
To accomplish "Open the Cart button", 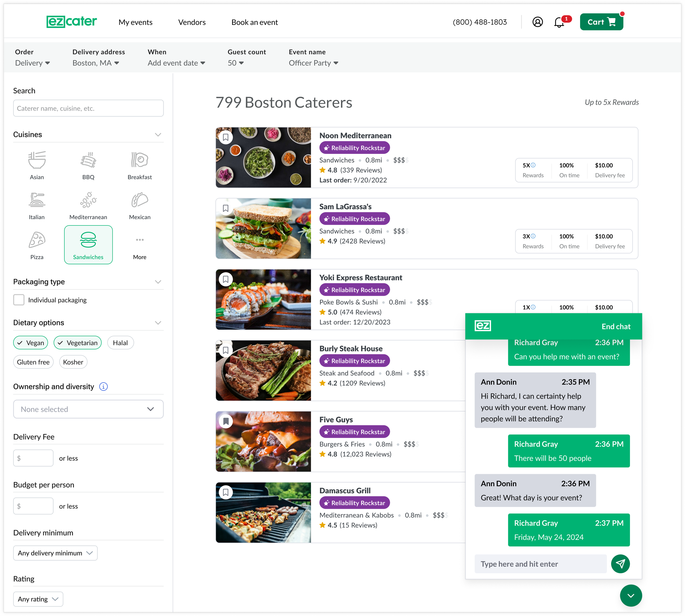I will click(601, 22).
